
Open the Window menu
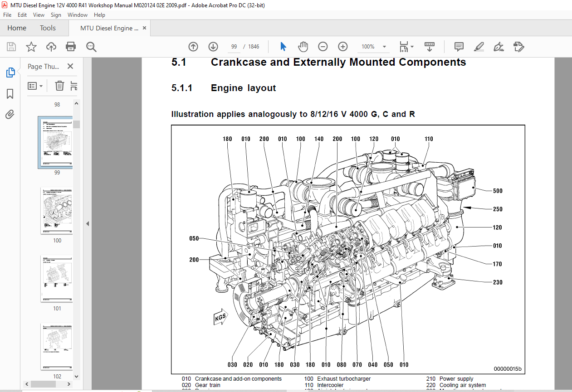click(78, 15)
